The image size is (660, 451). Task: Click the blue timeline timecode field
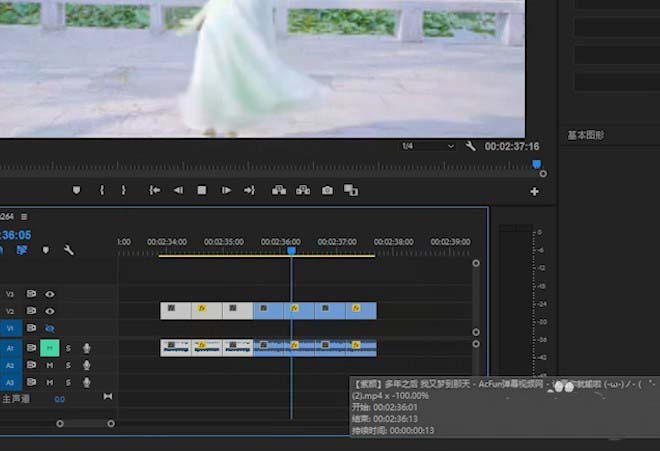[x=16, y=235]
